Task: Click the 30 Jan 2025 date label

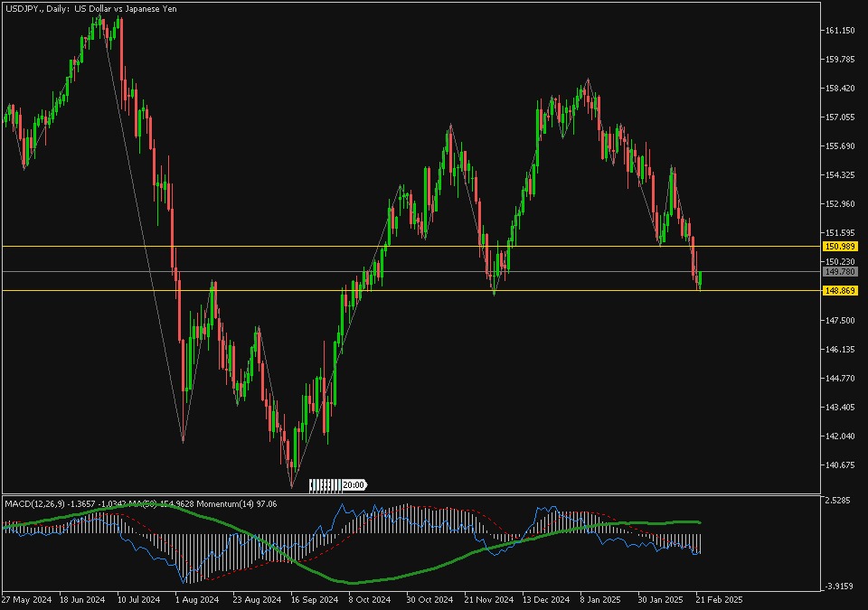Action: click(660, 599)
